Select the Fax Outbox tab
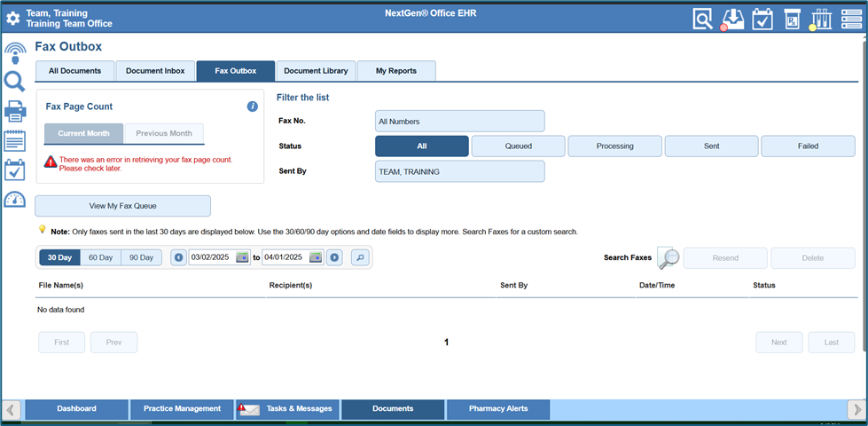 236,71
